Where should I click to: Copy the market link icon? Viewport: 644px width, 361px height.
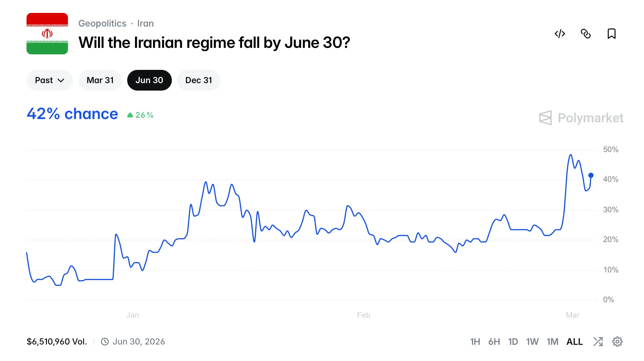pyautogui.click(x=586, y=34)
